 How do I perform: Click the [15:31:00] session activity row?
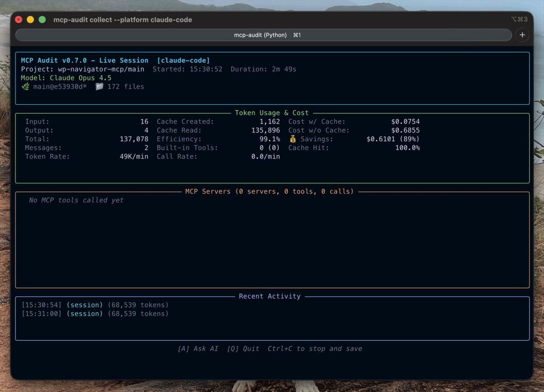point(95,314)
